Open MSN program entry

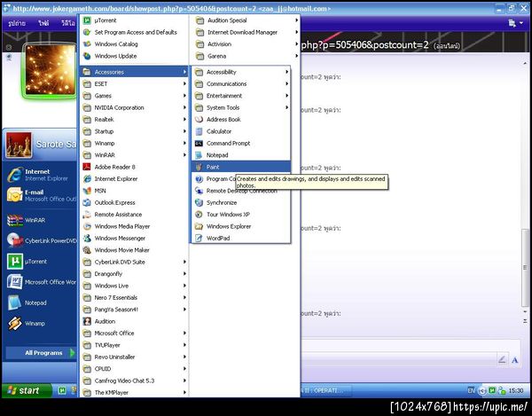pos(134,191)
